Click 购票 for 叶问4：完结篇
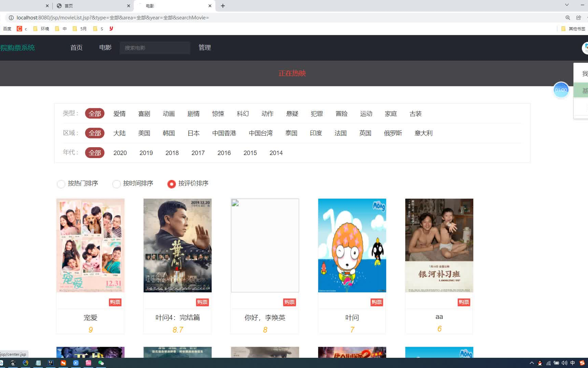The width and height of the screenshot is (588, 368). 202,302
